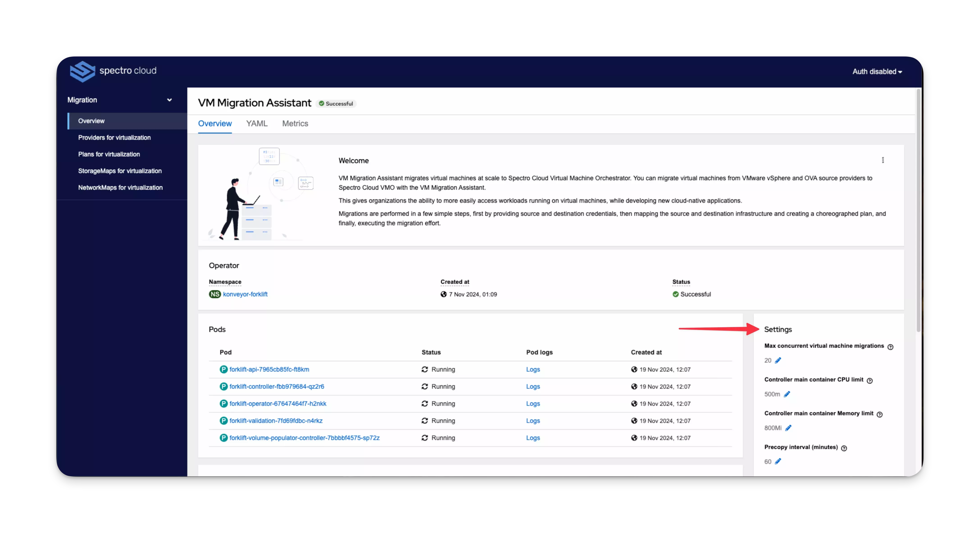Click Logs link for forklift-volume-populator-controller pod
980x533 pixels.
[x=533, y=437]
